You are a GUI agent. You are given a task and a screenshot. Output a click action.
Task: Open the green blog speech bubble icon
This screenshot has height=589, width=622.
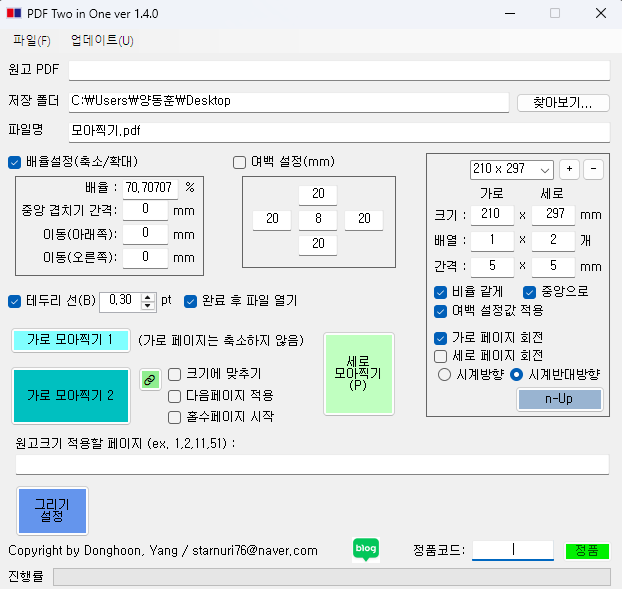click(366, 549)
